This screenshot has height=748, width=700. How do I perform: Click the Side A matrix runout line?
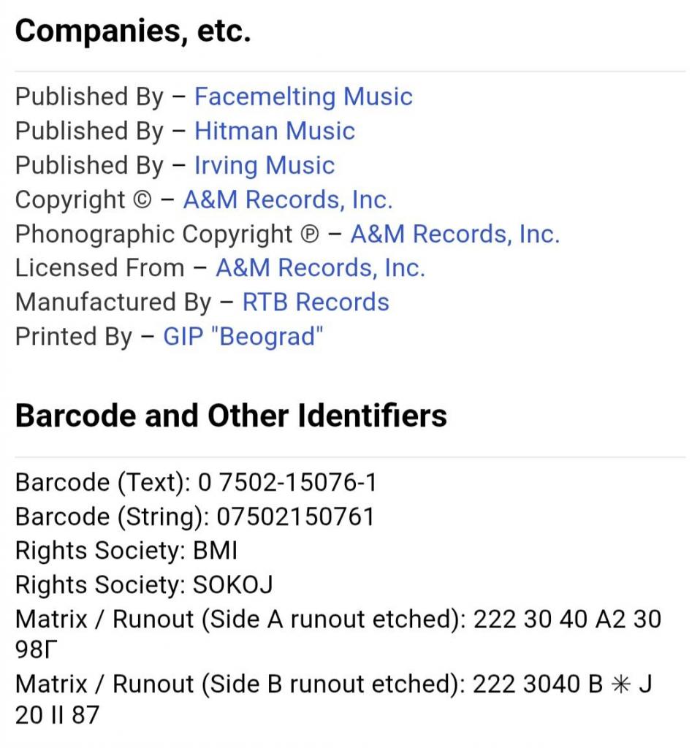(x=338, y=620)
